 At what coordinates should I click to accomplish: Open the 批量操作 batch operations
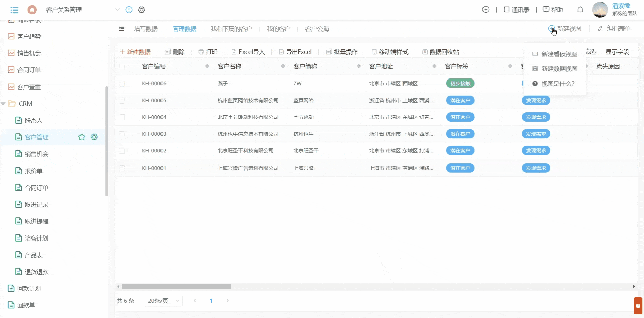[x=342, y=52]
